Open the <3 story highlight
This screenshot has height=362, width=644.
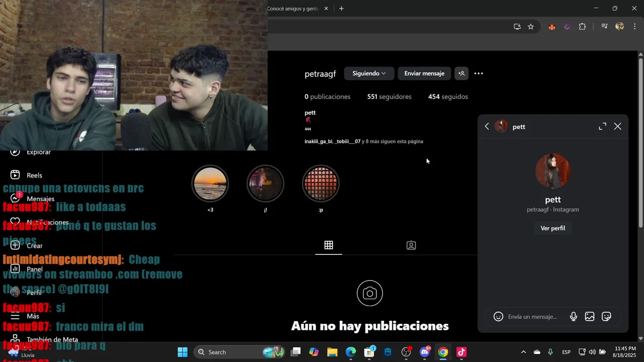pos(210,184)
